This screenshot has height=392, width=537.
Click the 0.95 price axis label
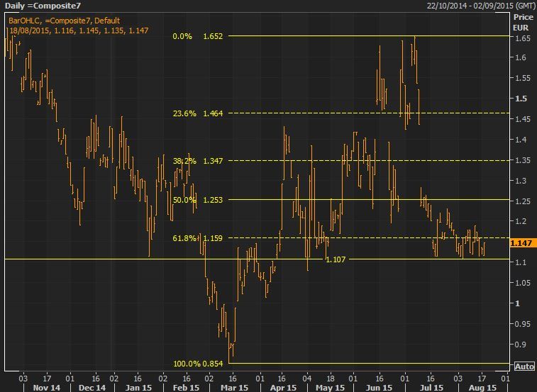pyautogui.click(x=521, y=324)
